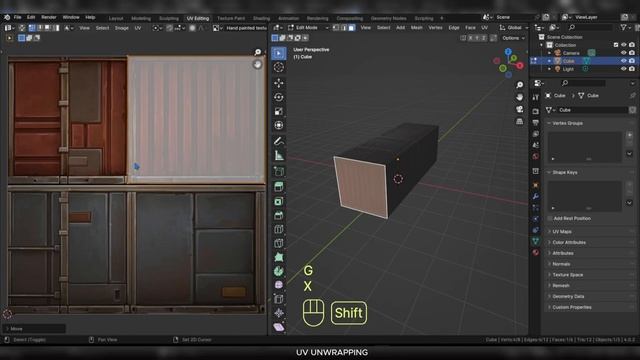Click the viewport zoom magnifier icon
This screenshot has height=360, width=640.
[520, 85]
